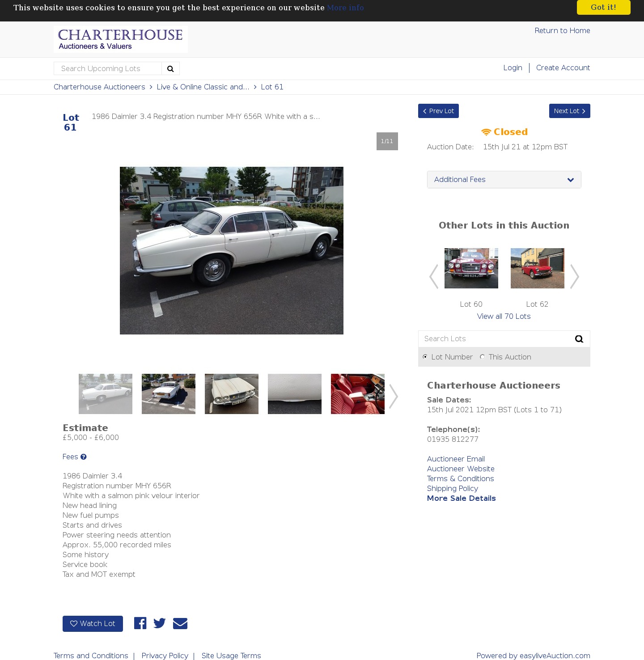This screenshot has height=660, width=644.
Task: Show previous lots in the Other Lots carousel
Action: (433, 276)
